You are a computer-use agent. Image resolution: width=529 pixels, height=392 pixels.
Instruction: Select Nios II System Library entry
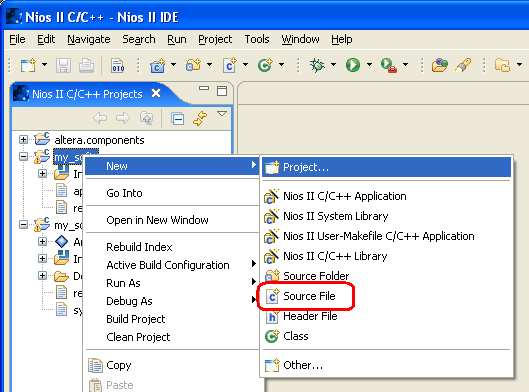tap(387, 216)
